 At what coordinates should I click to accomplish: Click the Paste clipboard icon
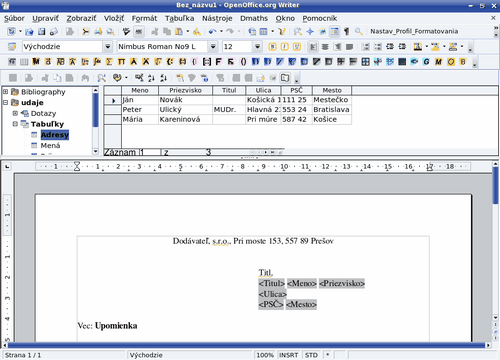pyautogui.click(x=179, y=32)
